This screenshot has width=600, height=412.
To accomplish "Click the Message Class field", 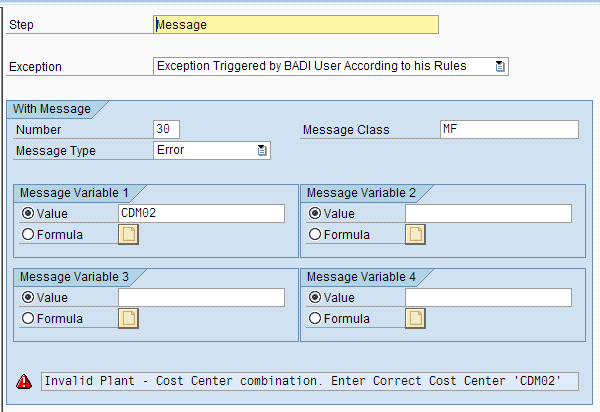I will click(x=509, y=129).
